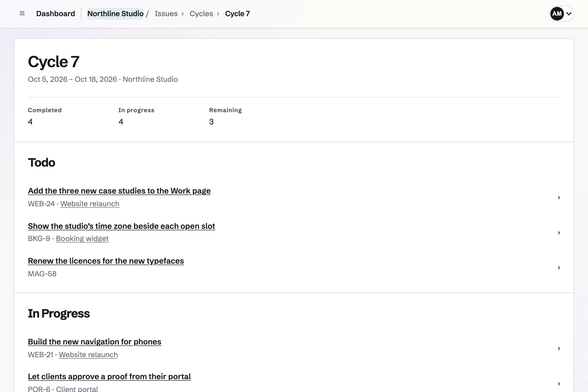Click the Completed count 4
This screenshot has width=588, height=392.
click(x=30, y=122)
